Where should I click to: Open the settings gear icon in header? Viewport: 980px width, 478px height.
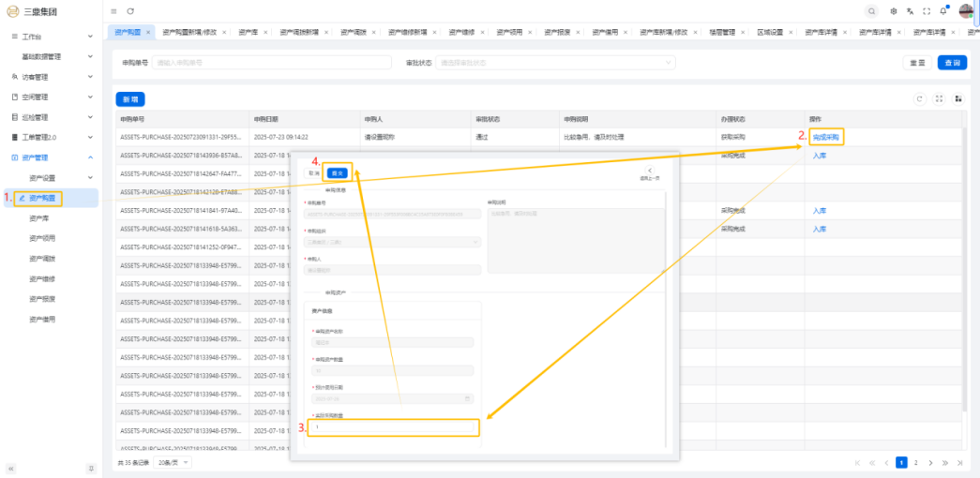894,11
